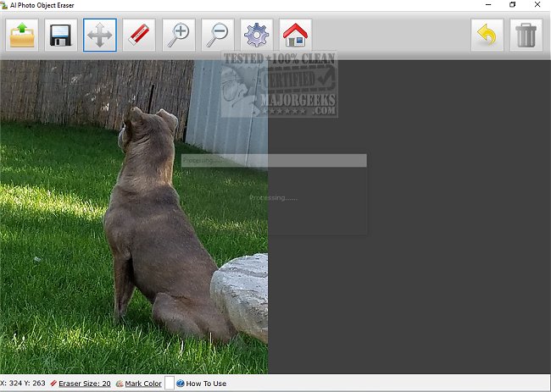Minimize the AI Photo Object Eraser window
551x392 pixels.
tap(488, 5)
